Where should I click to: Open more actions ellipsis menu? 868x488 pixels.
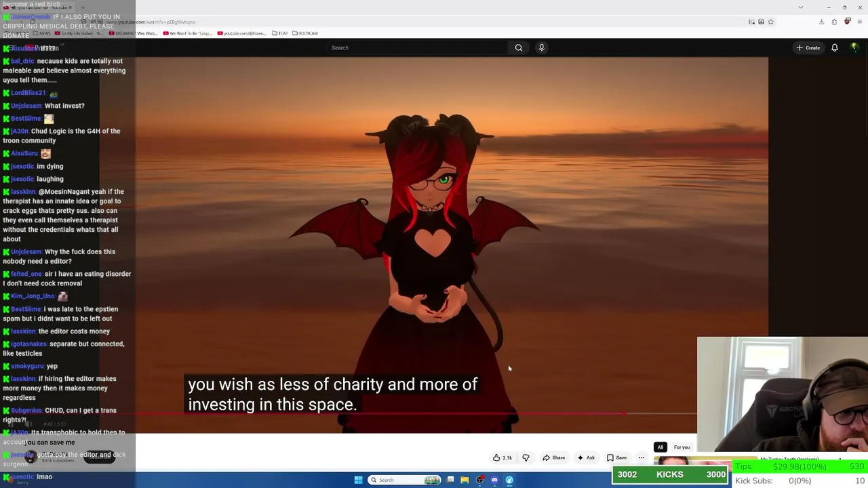click(641, 457)
